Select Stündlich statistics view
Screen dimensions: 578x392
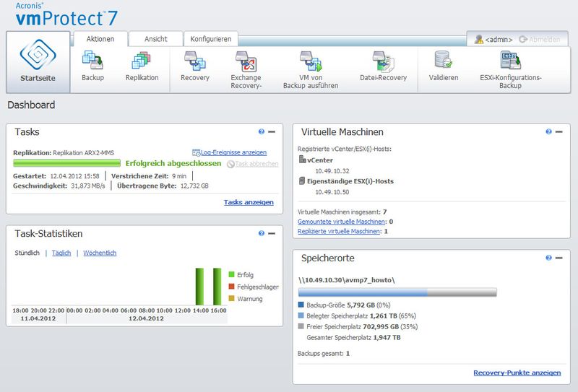click(x=27, y=253)
